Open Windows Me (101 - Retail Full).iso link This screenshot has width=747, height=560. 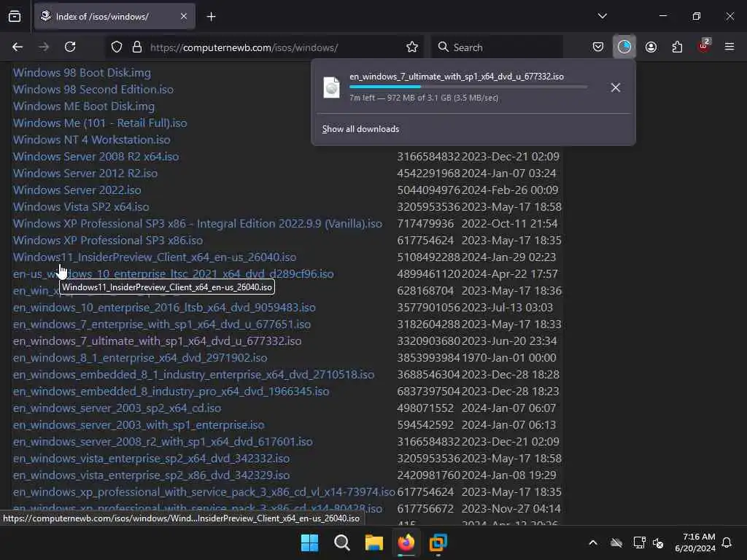(x=100, y=122)
